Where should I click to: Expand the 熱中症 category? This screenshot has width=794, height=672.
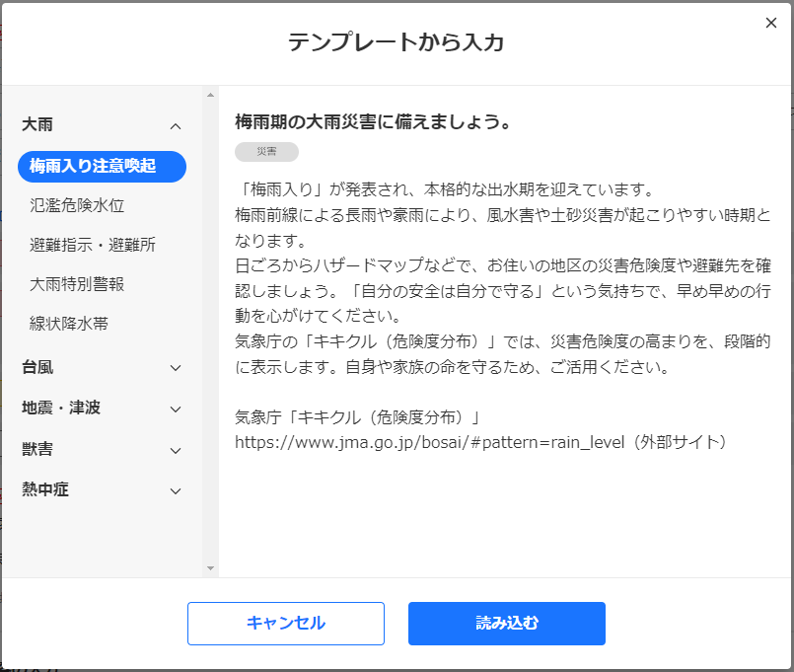(x=99, y=490)
